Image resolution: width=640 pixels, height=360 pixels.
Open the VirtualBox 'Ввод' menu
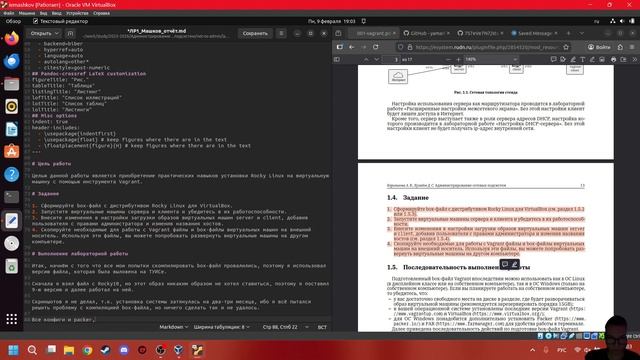point(56,13)
